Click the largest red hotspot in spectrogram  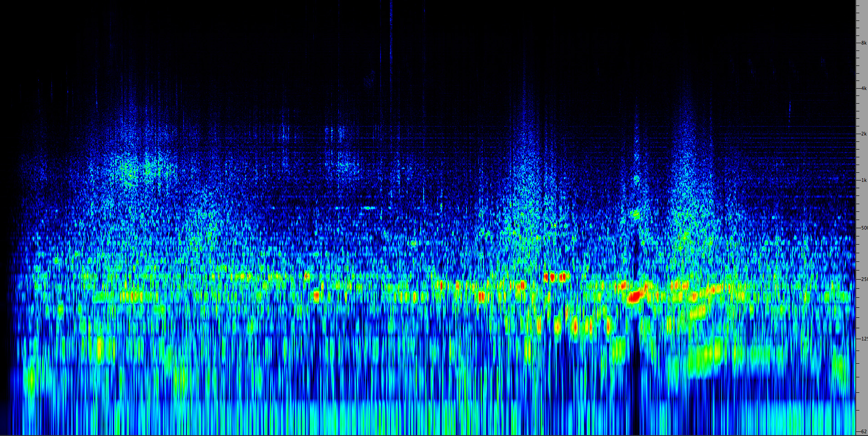click(x=634, y=297)
